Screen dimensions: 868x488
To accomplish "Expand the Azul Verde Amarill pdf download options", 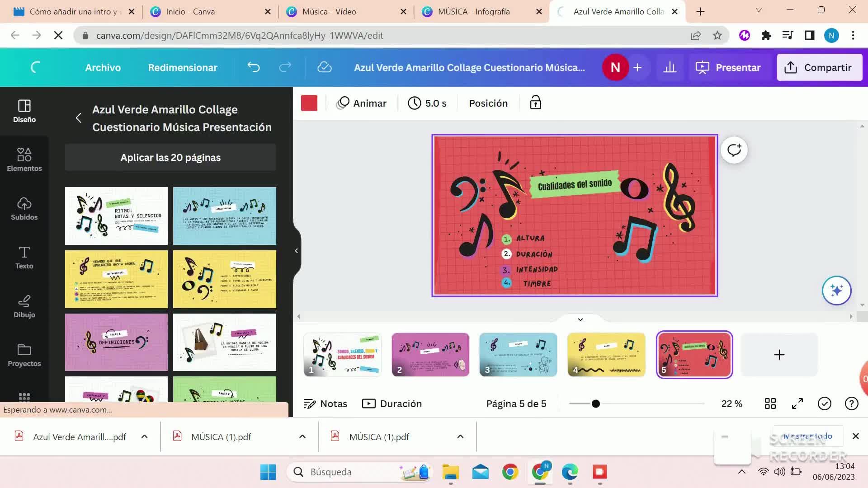I will coord(144,436).
